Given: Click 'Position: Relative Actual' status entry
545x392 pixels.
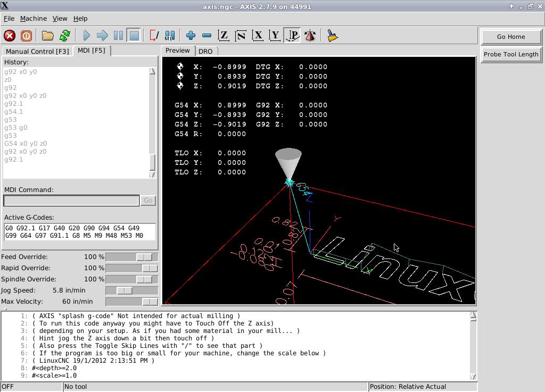Looking at the screenshot, I should pos(423,387).
